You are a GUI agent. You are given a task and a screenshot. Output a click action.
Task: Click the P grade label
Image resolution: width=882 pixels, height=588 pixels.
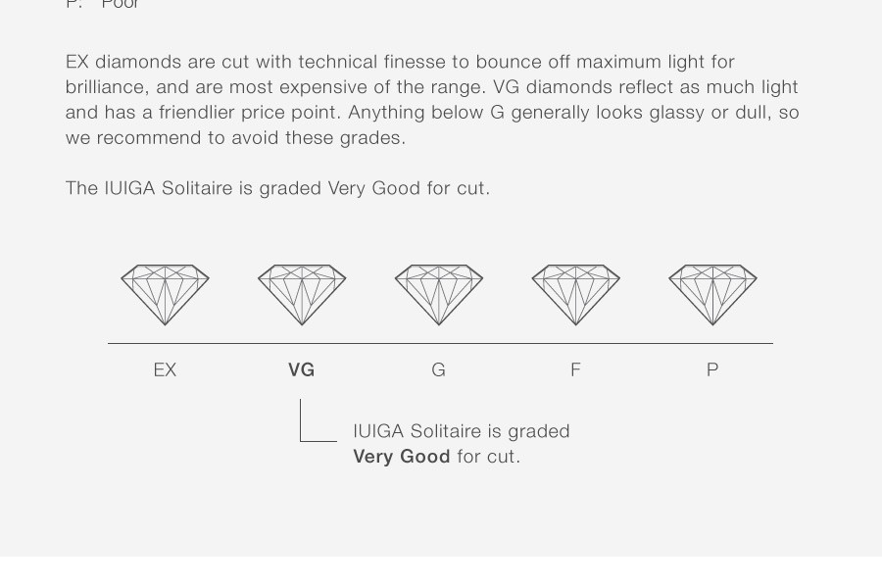[x=712, y=369]
